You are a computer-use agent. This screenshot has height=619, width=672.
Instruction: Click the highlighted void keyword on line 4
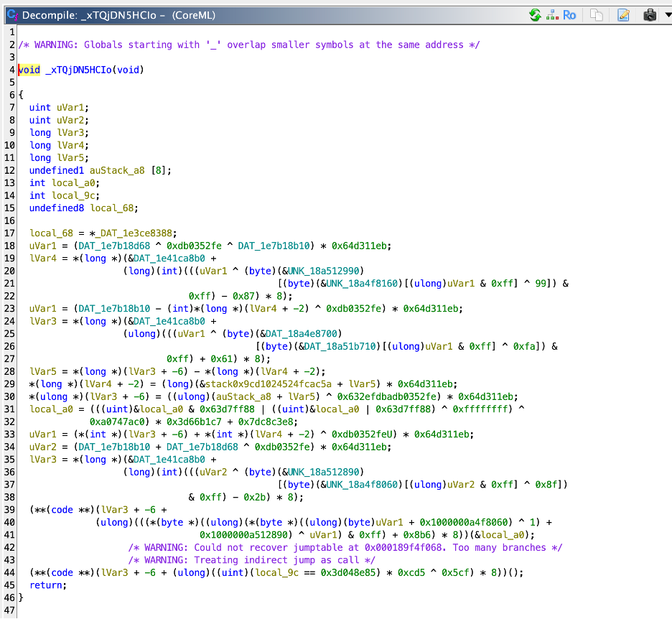tap(29, 70)
